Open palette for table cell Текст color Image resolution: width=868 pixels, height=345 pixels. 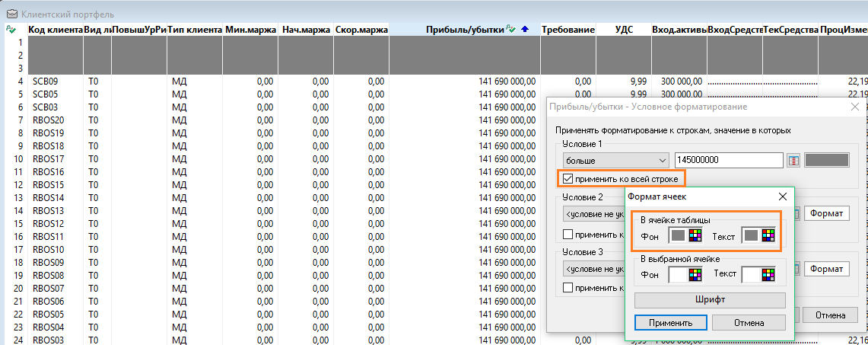pos(768,235)
